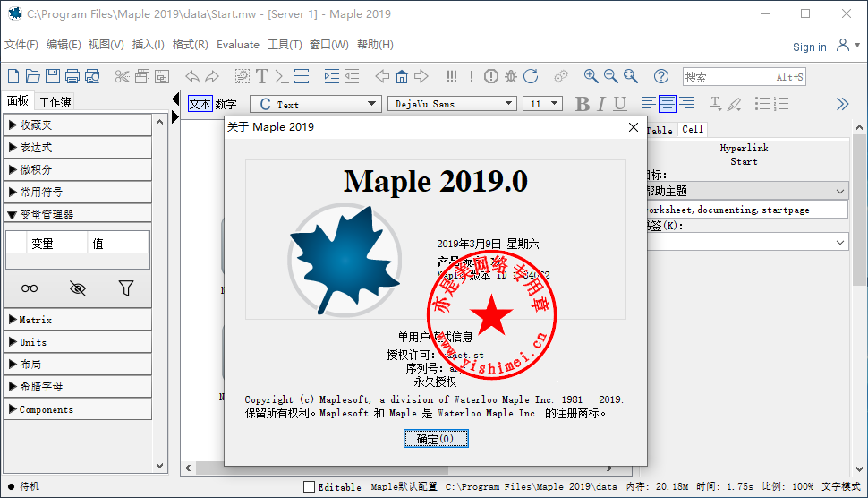Switch to 数学 math mode
The image size is (868, 498).
coord(226,104)
